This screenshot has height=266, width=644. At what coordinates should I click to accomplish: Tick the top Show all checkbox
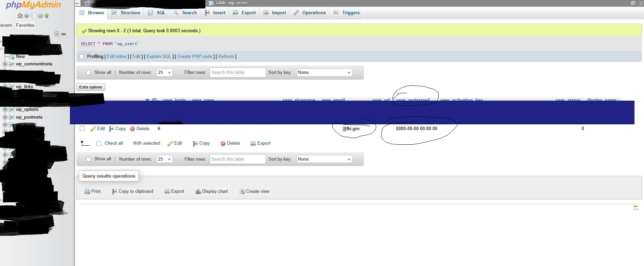coord(89,73)
